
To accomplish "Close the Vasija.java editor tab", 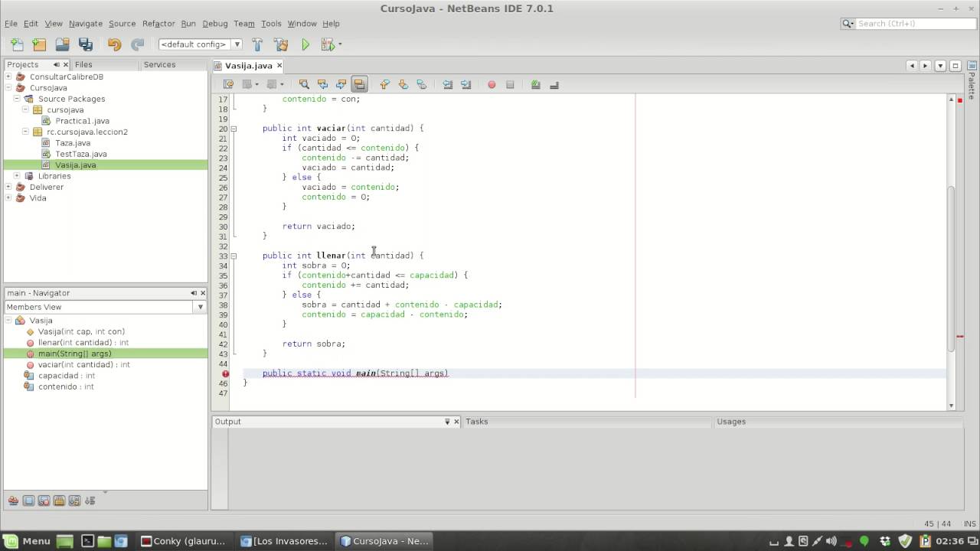I will (279, 66).
